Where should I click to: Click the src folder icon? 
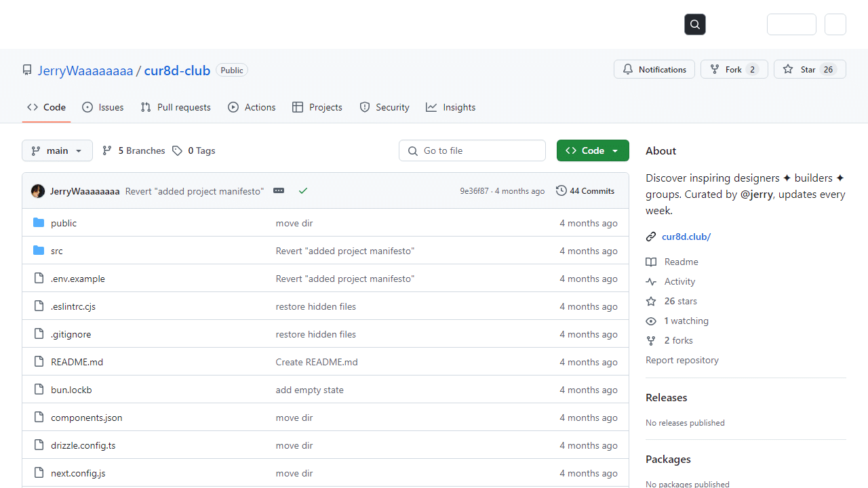(x=39, y=251)
